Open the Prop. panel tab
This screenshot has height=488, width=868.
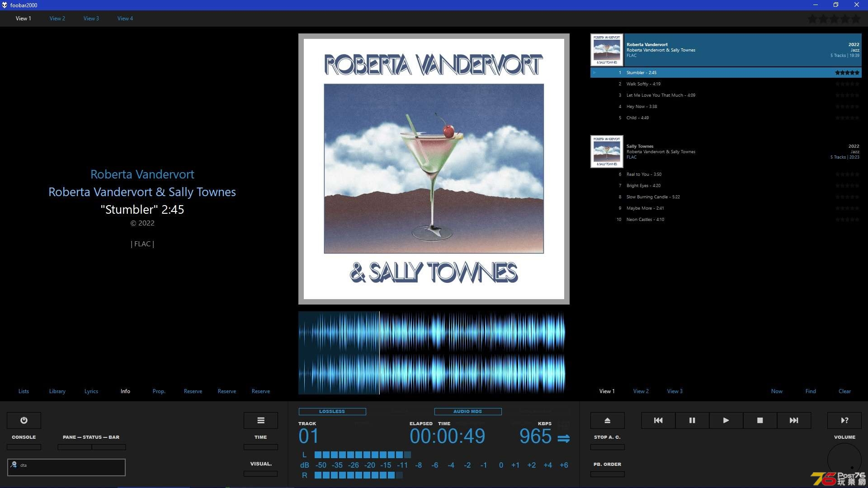(x=159, y=391)
